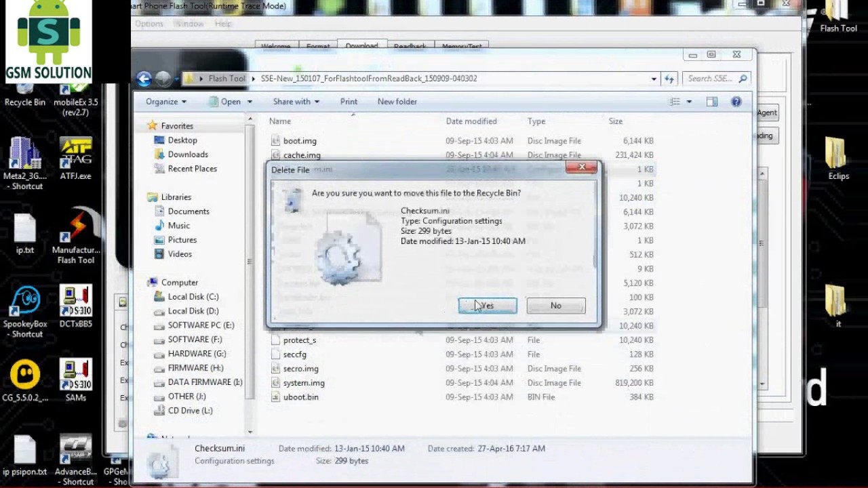The height and width of the screenshot is (488, 868).
Task: Open Explorer Help question mark icon
Action: pos(736,102)
